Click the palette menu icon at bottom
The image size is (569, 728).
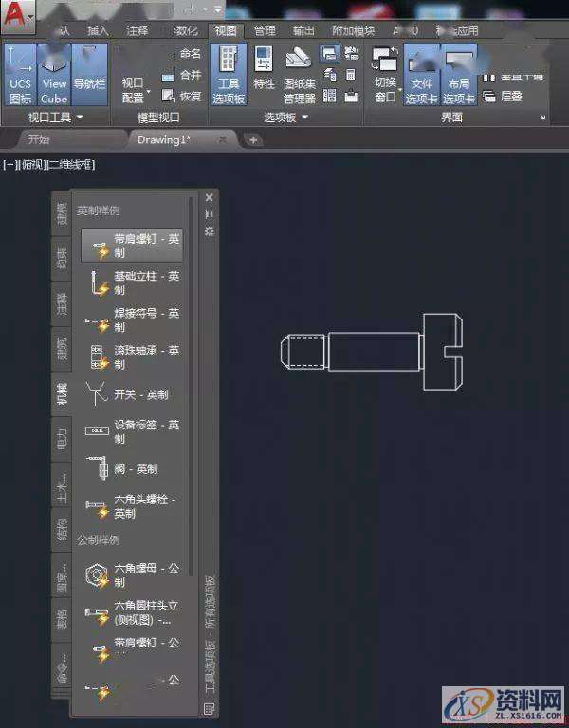[209, 708]
